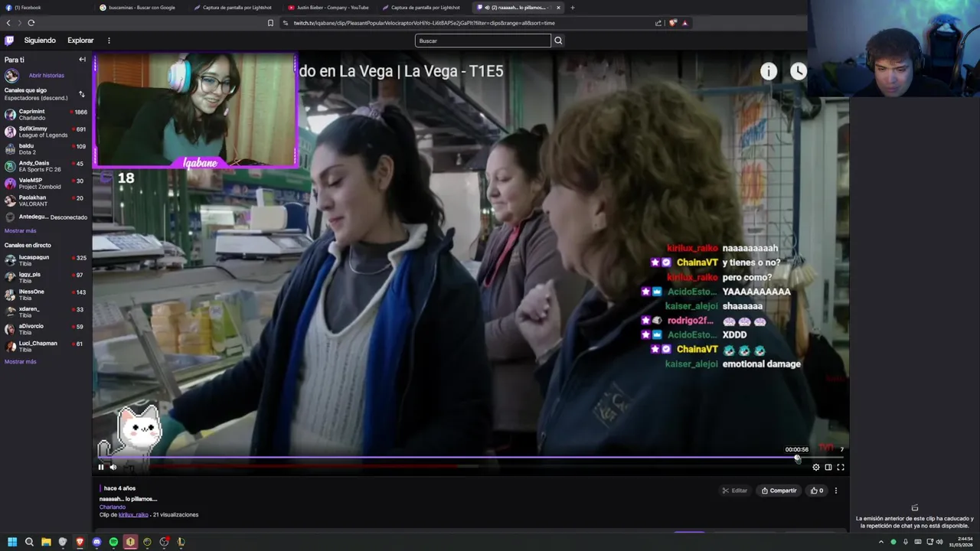This screenshot has width=980, height=551.
Task: Open the clip's more options menu
Action: click(836, 491)
